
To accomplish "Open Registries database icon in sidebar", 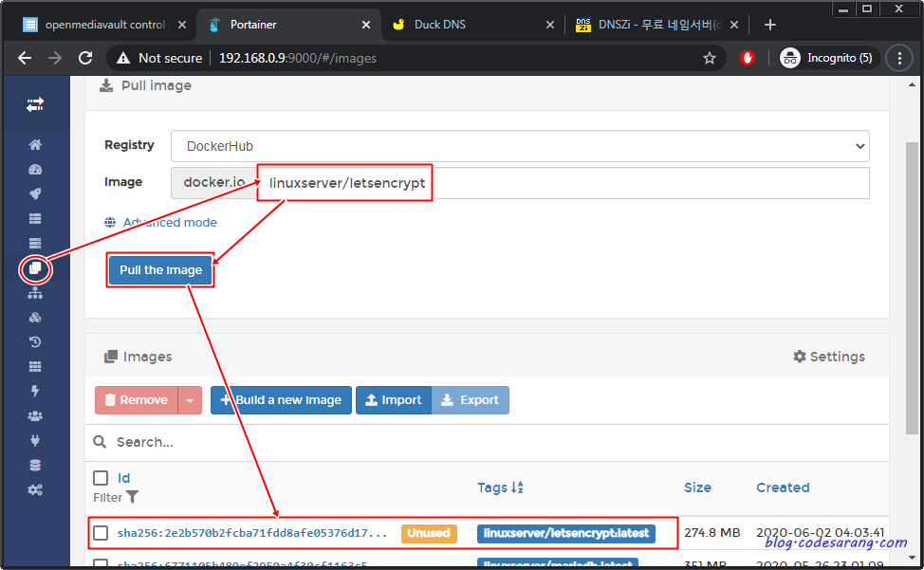I will coord(35,465).
